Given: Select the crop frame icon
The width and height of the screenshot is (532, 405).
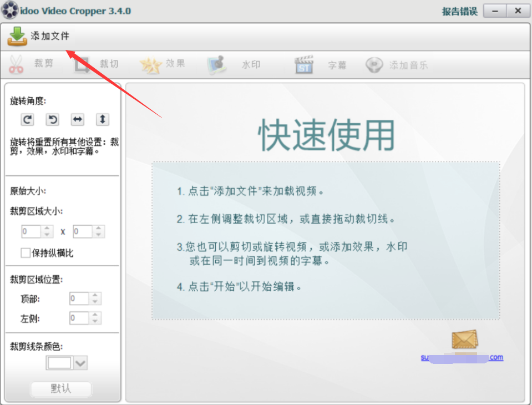Looking at the screenshot, I should click(x=82, y=64).
